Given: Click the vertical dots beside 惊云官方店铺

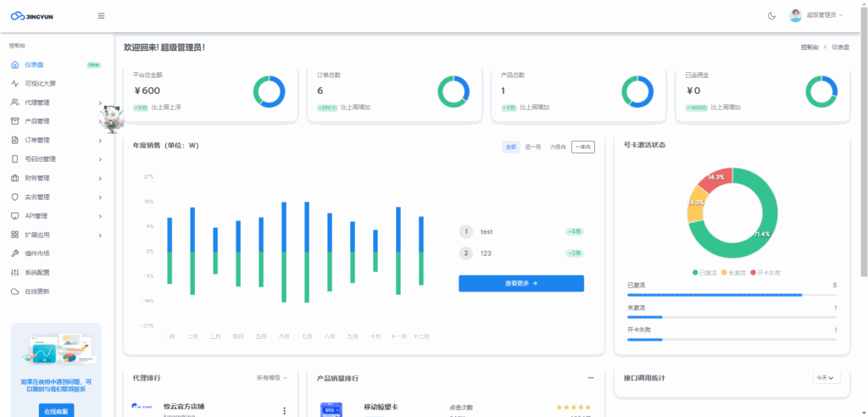Looking at the screenshot, I should click(x=284, y=410).
